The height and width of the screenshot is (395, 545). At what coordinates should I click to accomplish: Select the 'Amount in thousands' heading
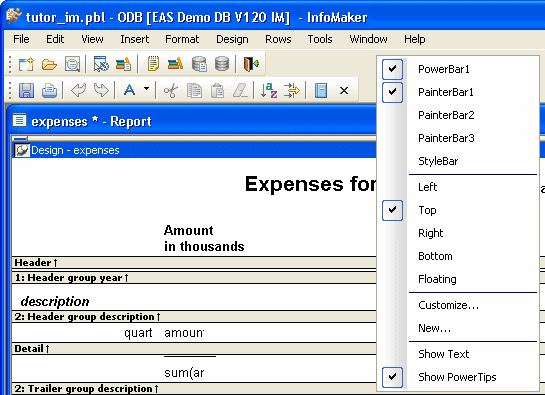point(204,238)
